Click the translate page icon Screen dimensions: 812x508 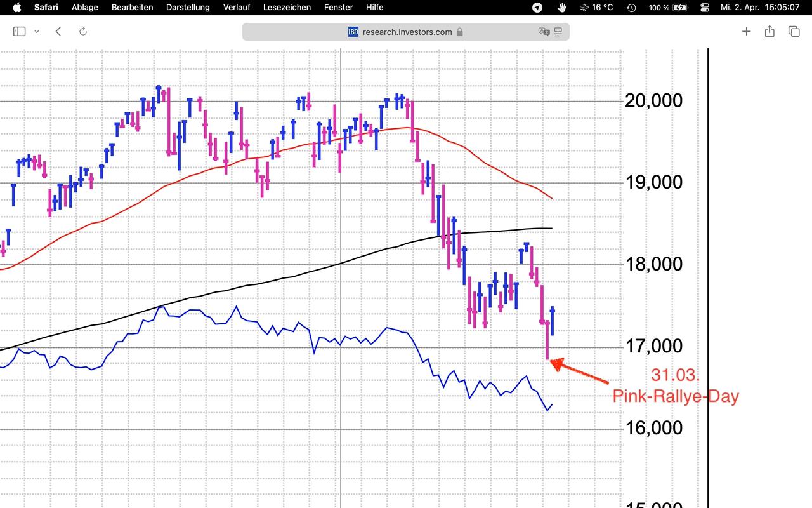544,32
